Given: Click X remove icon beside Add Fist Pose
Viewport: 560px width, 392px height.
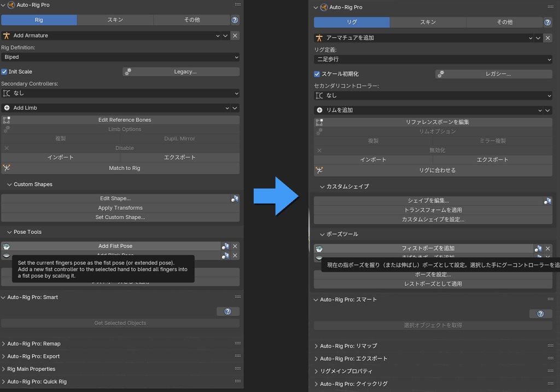Looking at the screenshot, I should pyautogui.click(x=235, y=247).
